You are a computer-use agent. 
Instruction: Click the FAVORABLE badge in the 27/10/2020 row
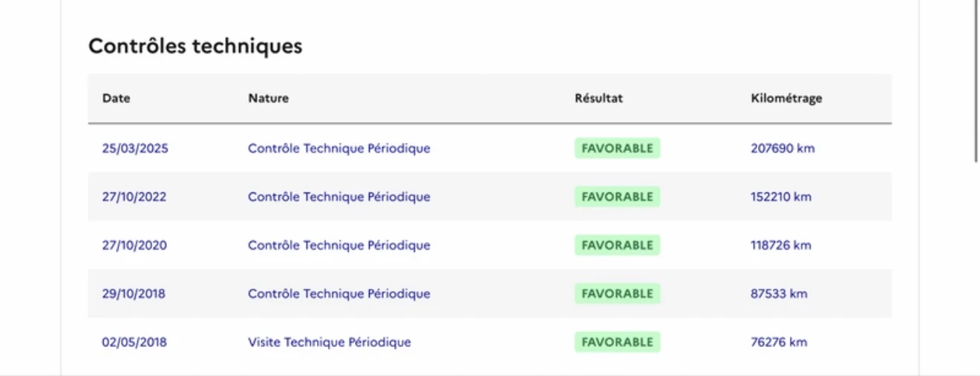(617, 245)
